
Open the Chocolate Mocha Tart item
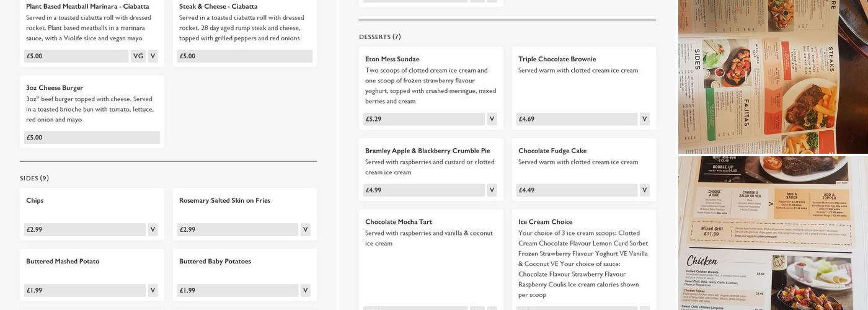pyautogui.click(x=398, y=222)
